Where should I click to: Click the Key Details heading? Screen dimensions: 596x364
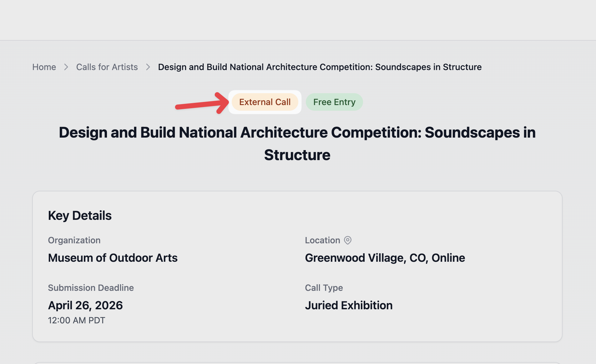pos(80,216)
